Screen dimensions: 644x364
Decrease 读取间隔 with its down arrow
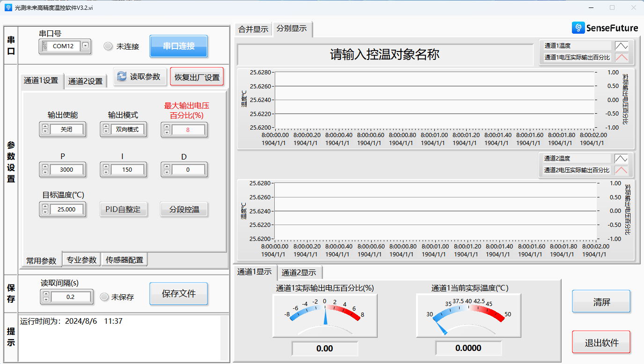pos(46,299)
